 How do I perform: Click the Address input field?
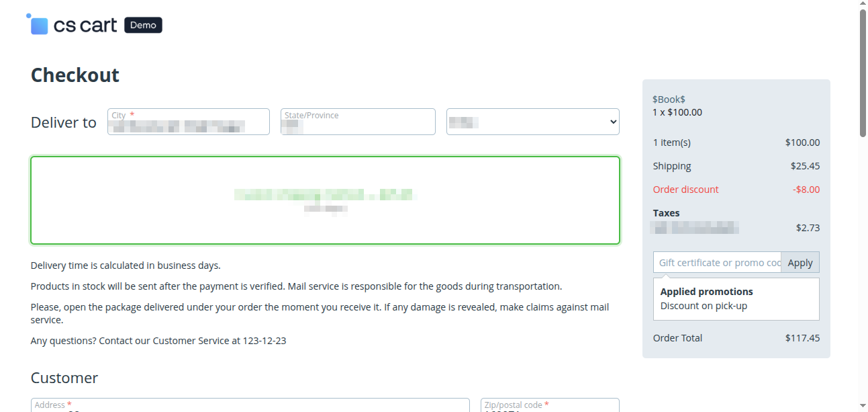click(x=250, y=405)
